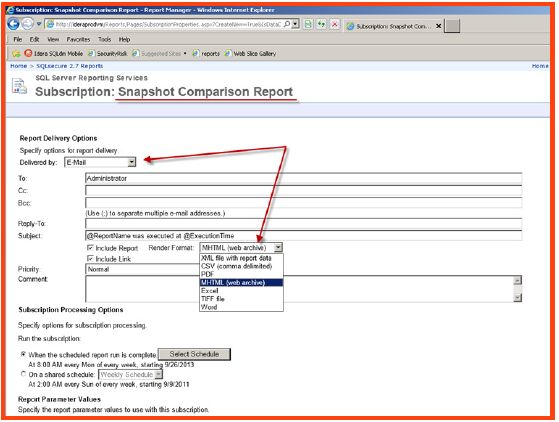Click the Favorites star icon in bar

pos(16,53)
